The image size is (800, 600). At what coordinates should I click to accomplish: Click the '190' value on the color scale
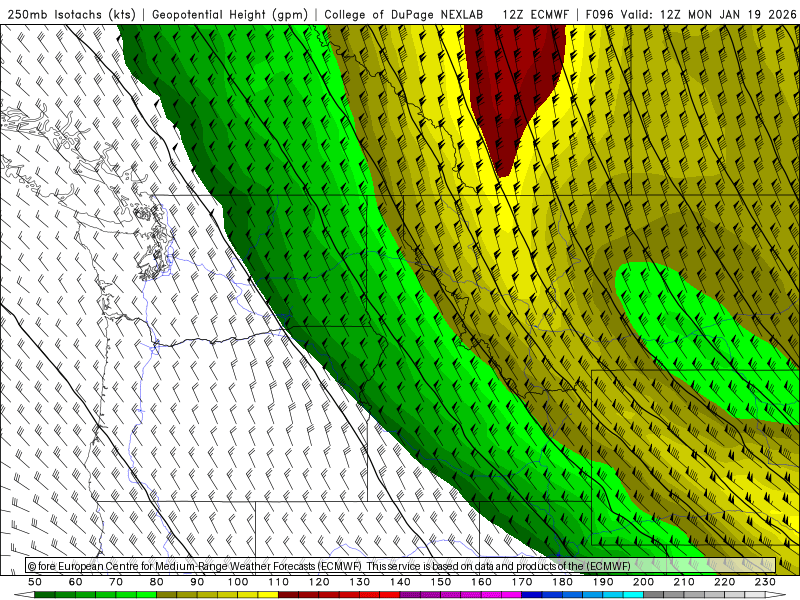click(x=603, y=582)
